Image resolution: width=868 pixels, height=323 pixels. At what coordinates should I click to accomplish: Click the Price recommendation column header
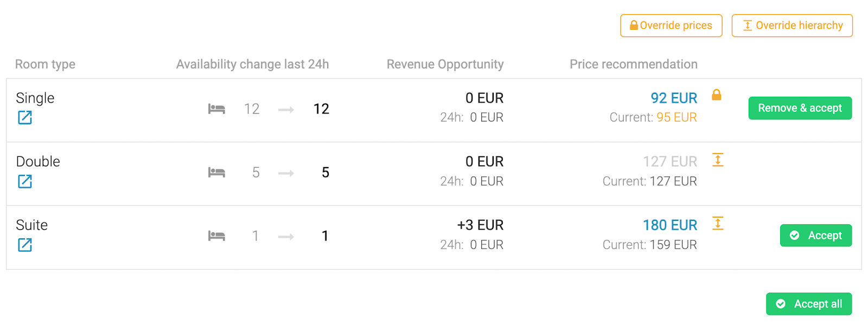(634, 64)
